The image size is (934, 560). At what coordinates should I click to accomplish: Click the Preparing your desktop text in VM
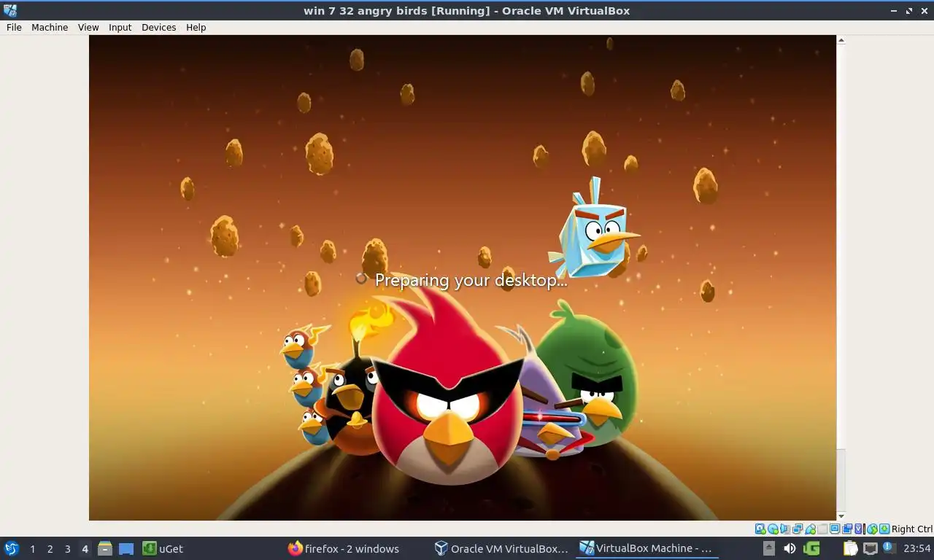click(x=471, y=280)
